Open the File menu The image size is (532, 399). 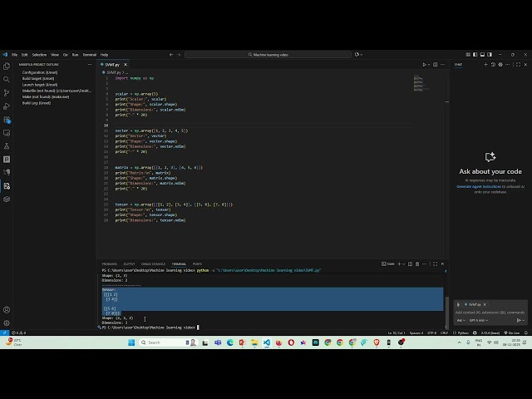click(15, 55)
